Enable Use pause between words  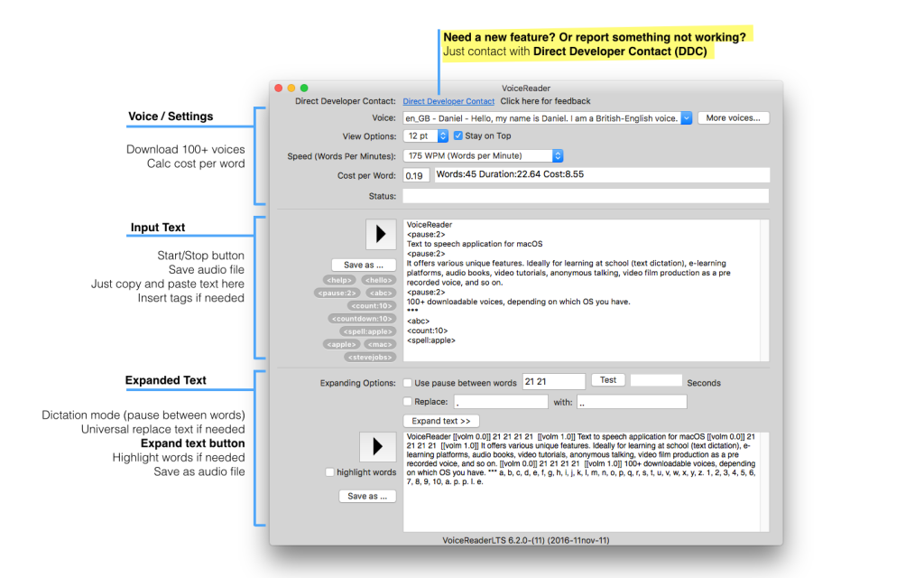pyautogui.click(x=407, y=383)
